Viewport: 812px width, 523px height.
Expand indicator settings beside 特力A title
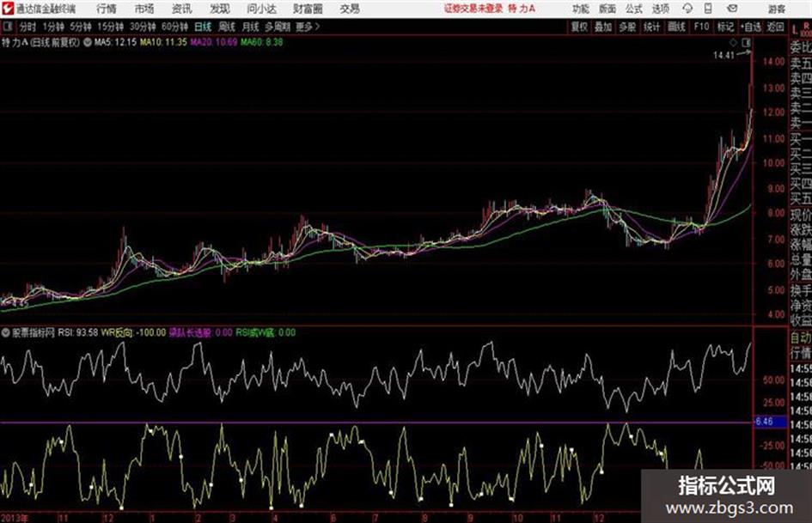(87, 42)
